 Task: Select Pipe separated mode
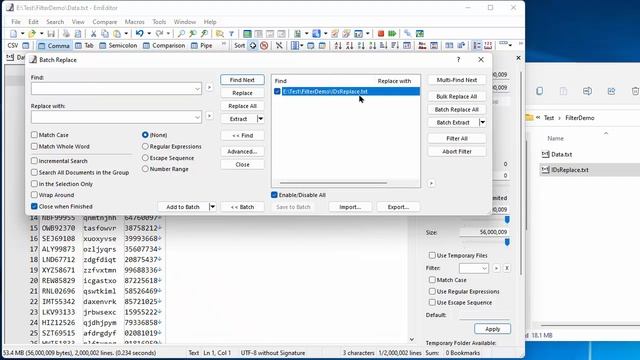202,46
